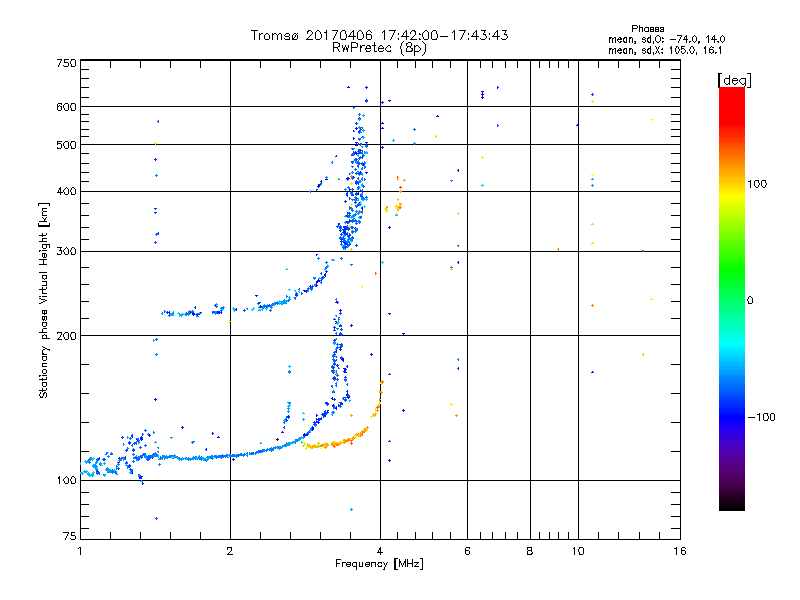
Task: Select the 'RwPretec (8p)' subtitle
Action: (x=379, y=48)
